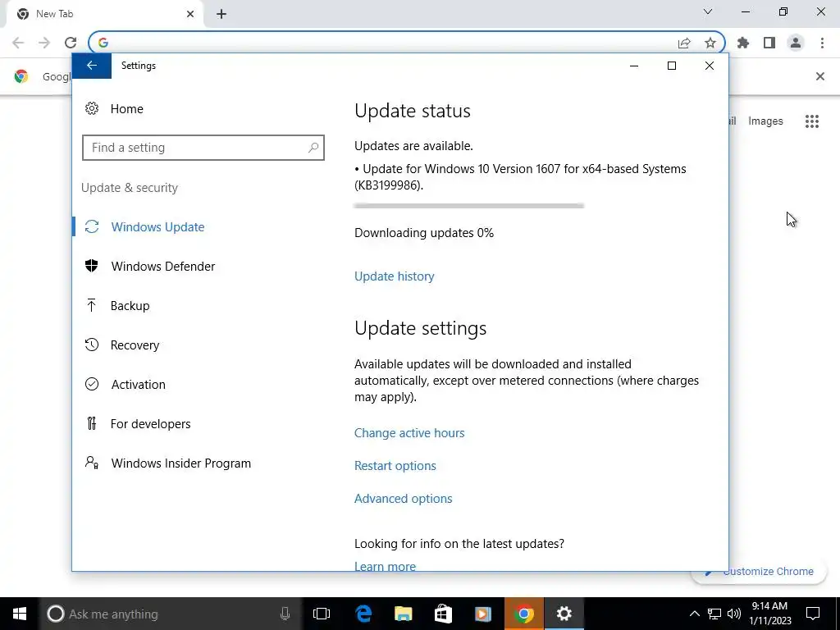Open the Google apps grid
The image size is (840, 630).
812,121
